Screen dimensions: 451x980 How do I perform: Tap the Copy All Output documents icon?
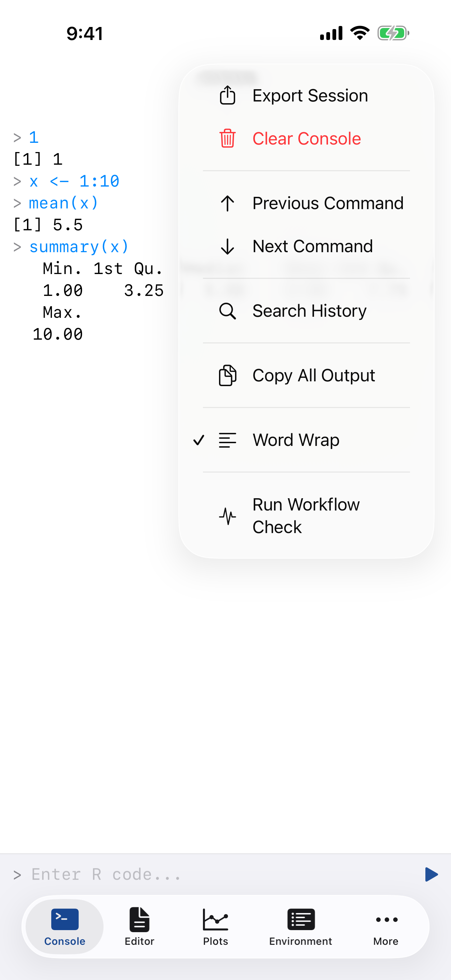tap(228, 376)
